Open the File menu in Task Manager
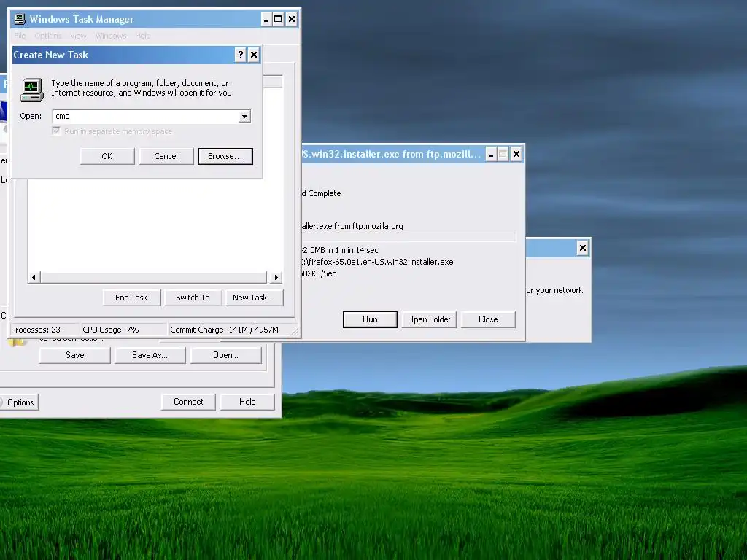Image resolution: width=747 pixels, height=560 pixels. (x=20, y=36)
